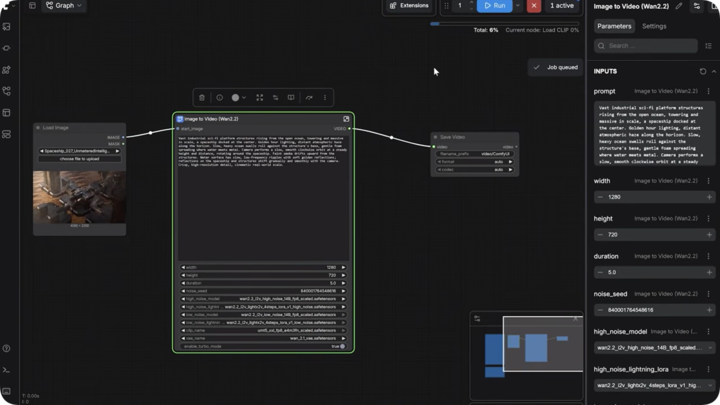
Task: Open the node toolbar three-dot menu
Action: 325,97
